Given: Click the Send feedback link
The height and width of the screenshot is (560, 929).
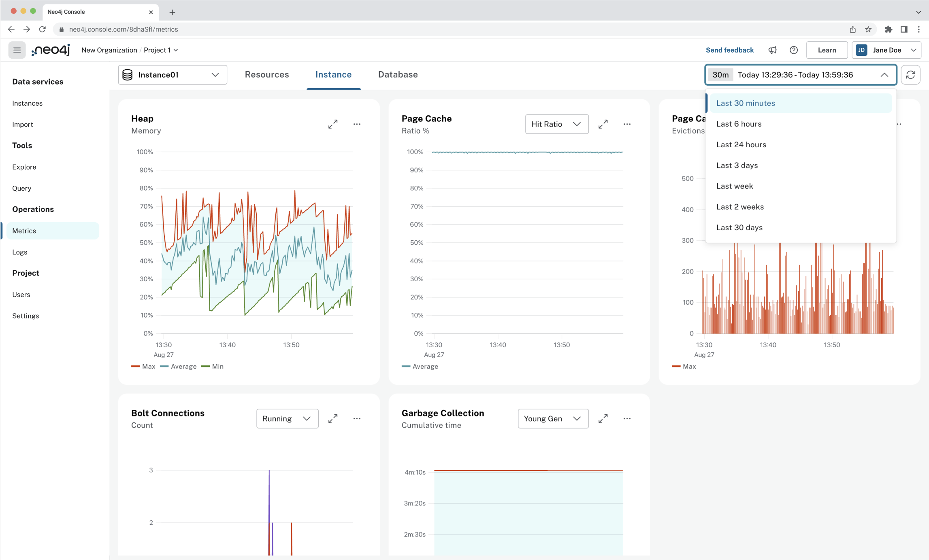Looking at the screenshot, I should [x=729, y=50].
